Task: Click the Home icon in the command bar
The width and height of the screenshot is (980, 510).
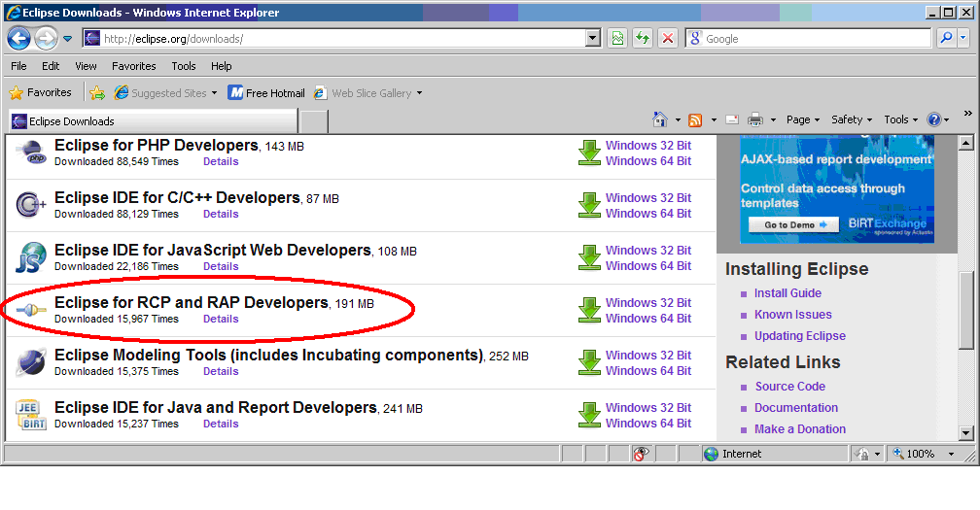Action: pyautogui.click(x=660, y=119)
